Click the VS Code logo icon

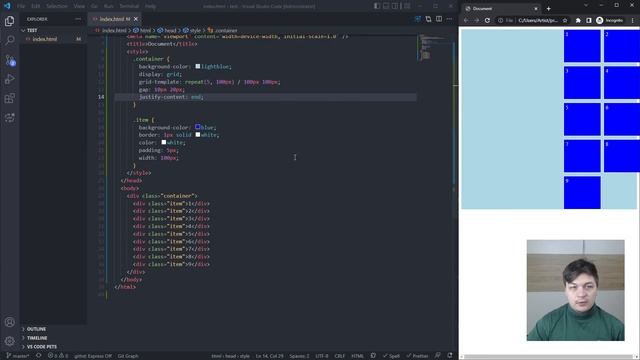pyautogui.click(x=7, y=6)
